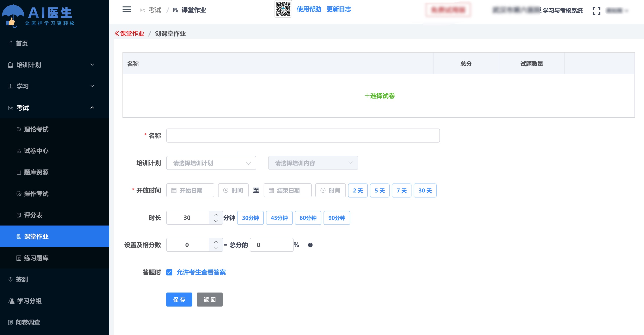The width and height of the screenshot is (644, 335).
Task: Decrease 时长 minutes with down arrow
Action: (216, 221)
